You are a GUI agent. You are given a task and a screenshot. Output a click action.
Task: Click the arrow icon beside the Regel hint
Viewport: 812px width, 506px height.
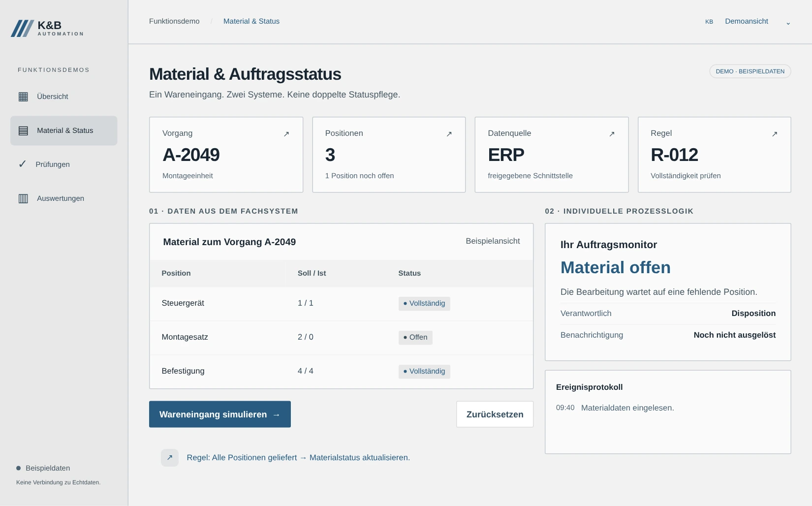(170, 458)
